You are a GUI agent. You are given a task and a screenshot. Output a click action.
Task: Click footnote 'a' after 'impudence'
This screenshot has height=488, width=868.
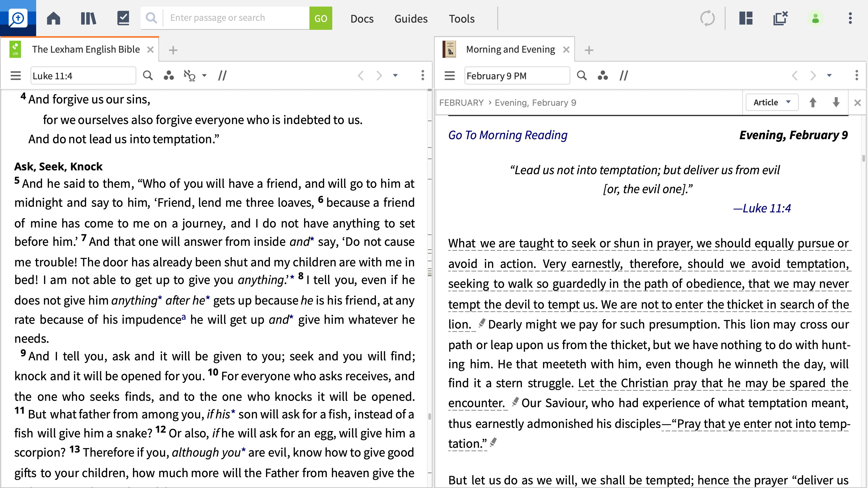click(x=184, y=317)
